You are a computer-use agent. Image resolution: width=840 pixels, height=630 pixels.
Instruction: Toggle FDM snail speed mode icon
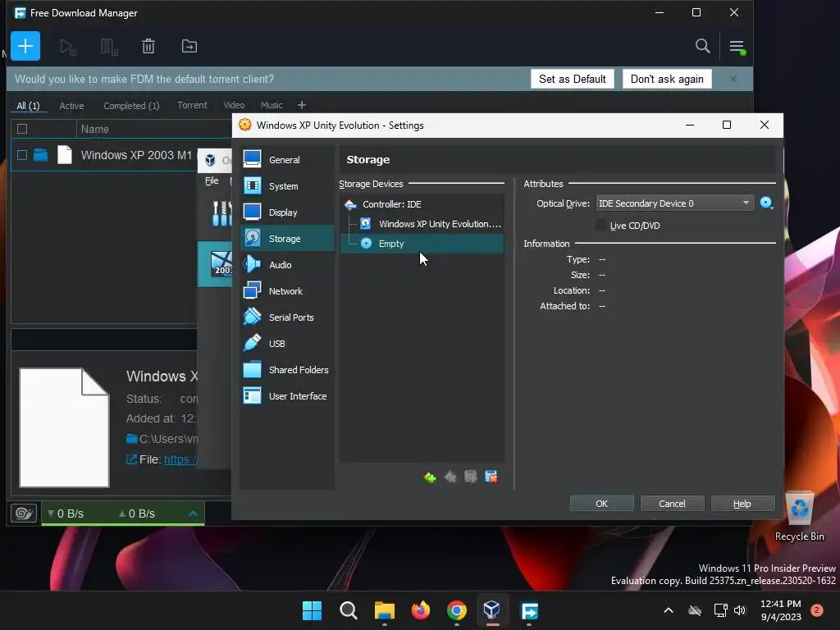[24, 514]
